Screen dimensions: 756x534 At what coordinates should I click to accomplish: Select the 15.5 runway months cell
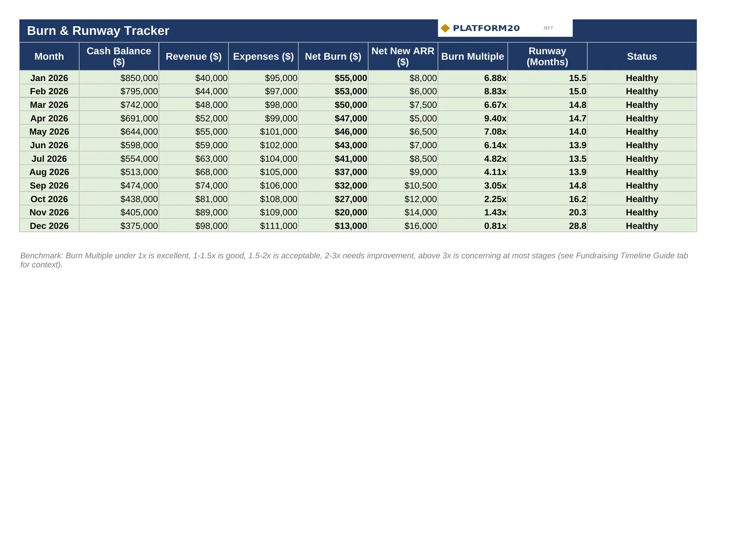[547, 78]
